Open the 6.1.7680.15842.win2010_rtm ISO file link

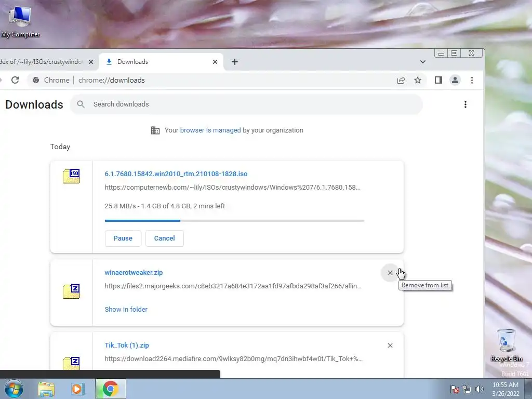[176, 174]
